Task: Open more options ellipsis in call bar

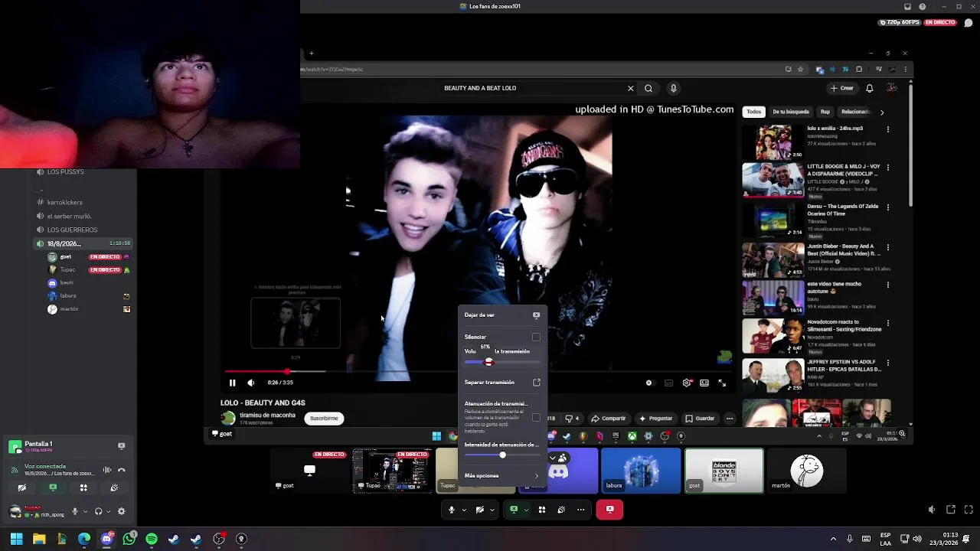Action: click(580, 510)
